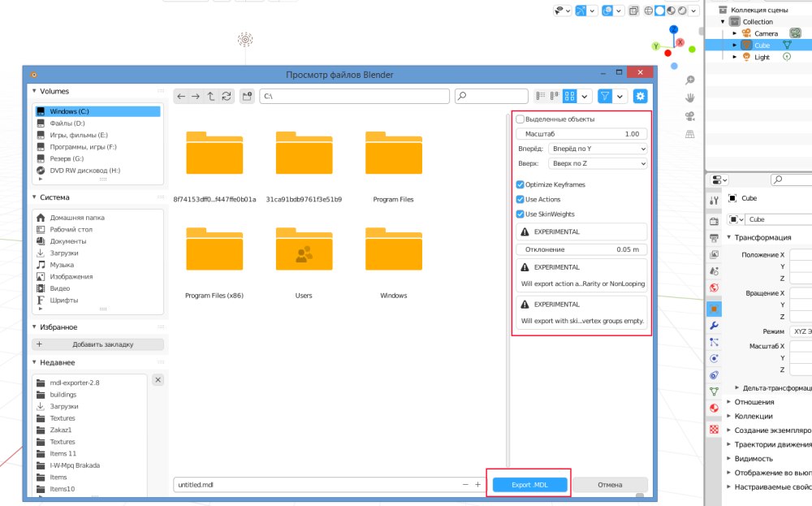The image size is (812, 506).
Task: Toggle viewport overlays icon in Blender header
Action: click(607, 11)
